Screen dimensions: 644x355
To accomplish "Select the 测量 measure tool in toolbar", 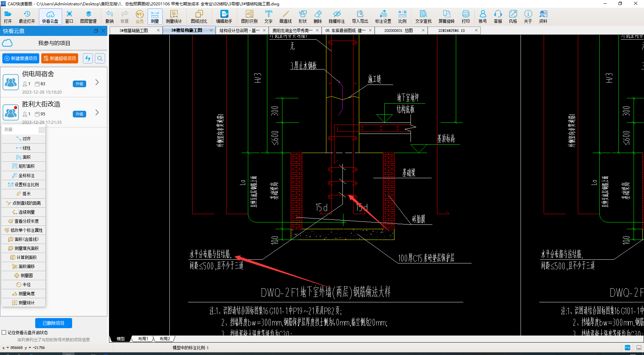I will [155, 16].
